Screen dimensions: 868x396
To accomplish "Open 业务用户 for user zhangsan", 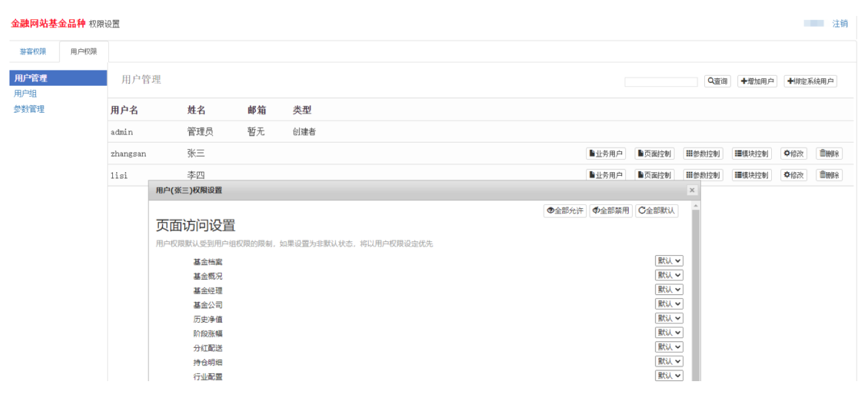I will (x=606, y=153).
